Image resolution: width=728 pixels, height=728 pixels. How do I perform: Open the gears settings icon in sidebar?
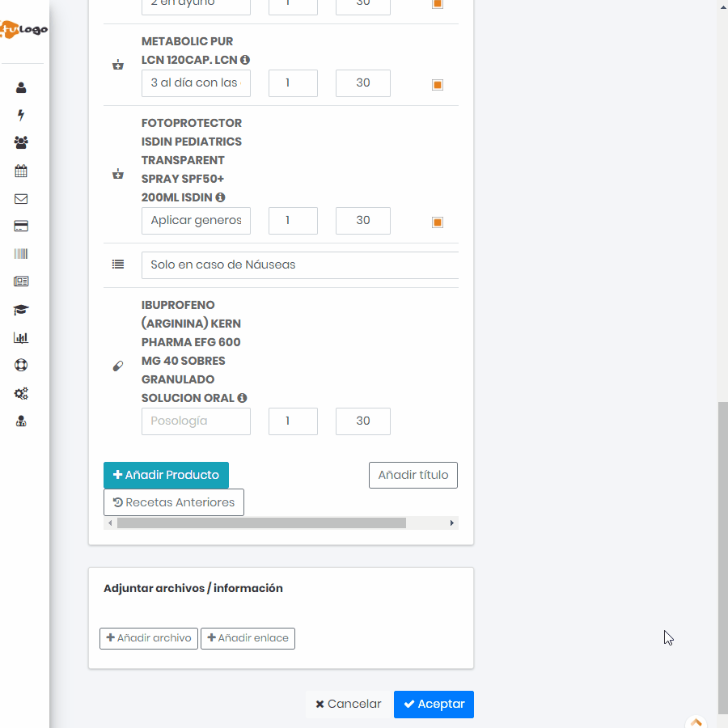(21, 393)
